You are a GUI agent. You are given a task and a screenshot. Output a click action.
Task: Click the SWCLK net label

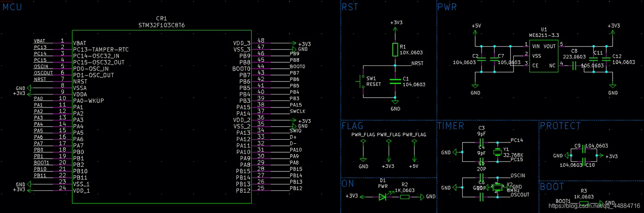(x=298, y=111)
